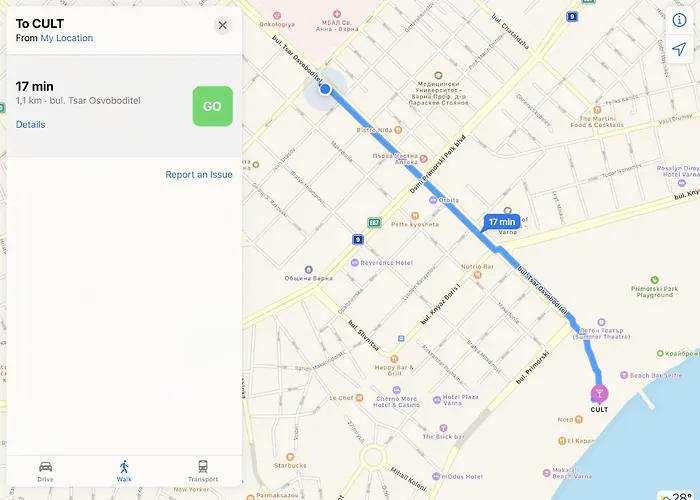Select the Starbucks café marker

tap(290, 457)
